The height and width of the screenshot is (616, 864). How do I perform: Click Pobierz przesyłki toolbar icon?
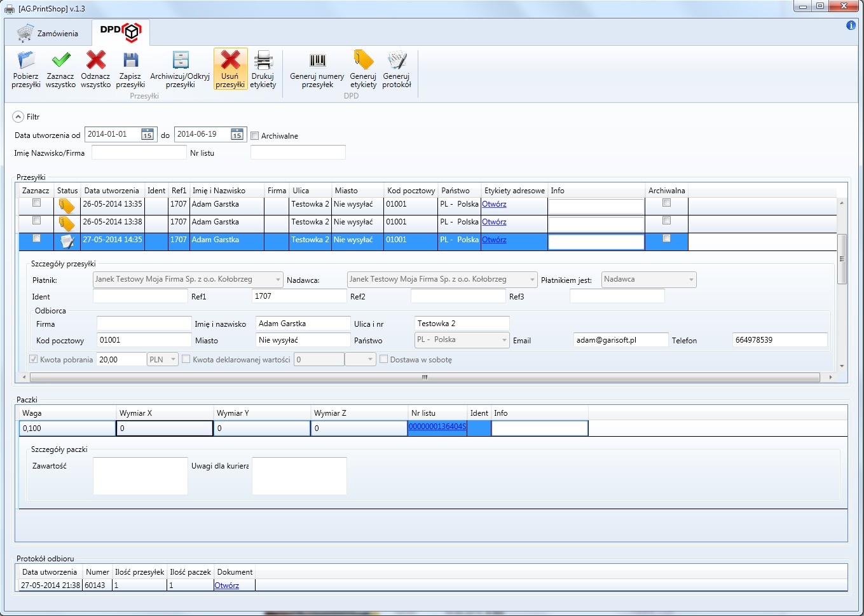tap(26, 60)
